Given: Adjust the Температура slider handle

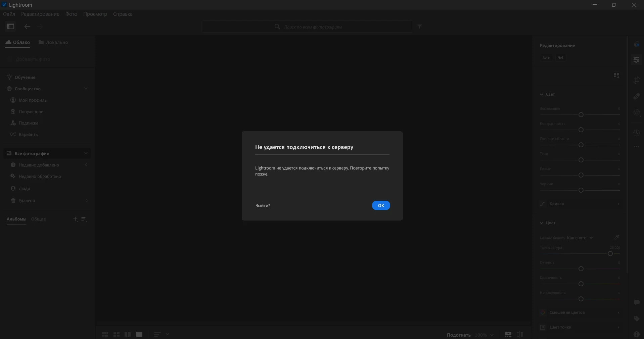Looking at the screenshot, I should (610, 254).
